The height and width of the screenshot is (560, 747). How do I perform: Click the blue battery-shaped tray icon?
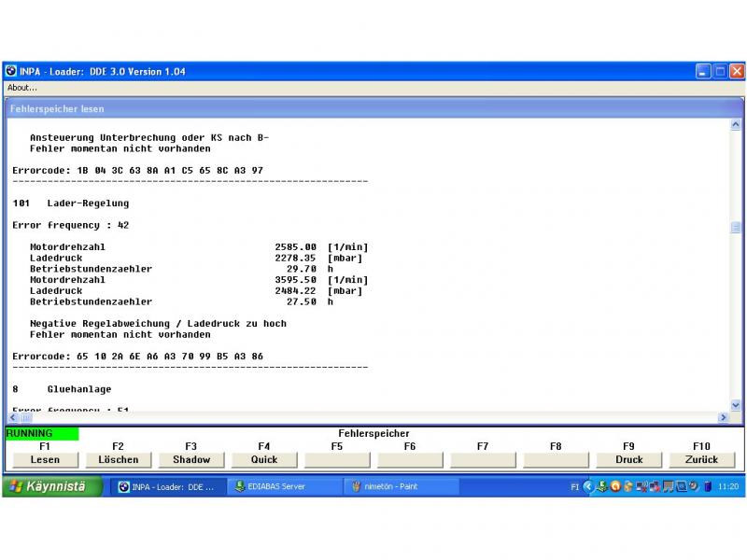click(708, 486)
